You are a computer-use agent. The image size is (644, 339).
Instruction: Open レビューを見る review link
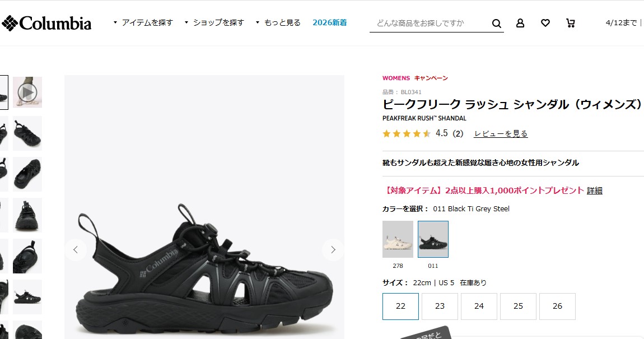tap(501, 133)
